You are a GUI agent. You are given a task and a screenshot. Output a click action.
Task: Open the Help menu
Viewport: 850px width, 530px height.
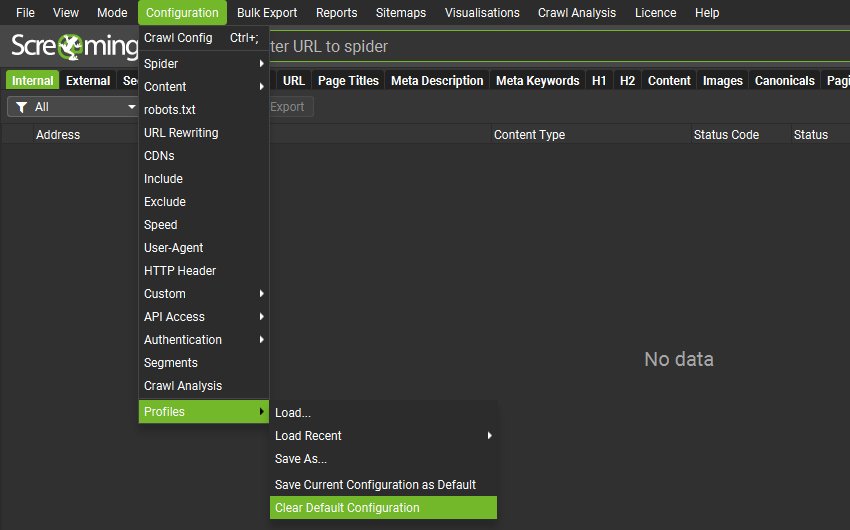(707, 12)
